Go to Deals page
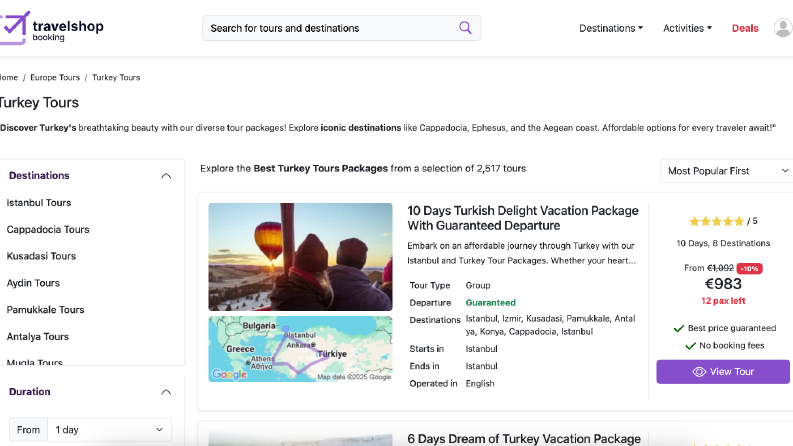Image resolution: width=793 pixels, height=446 pixels. [745, 28]
